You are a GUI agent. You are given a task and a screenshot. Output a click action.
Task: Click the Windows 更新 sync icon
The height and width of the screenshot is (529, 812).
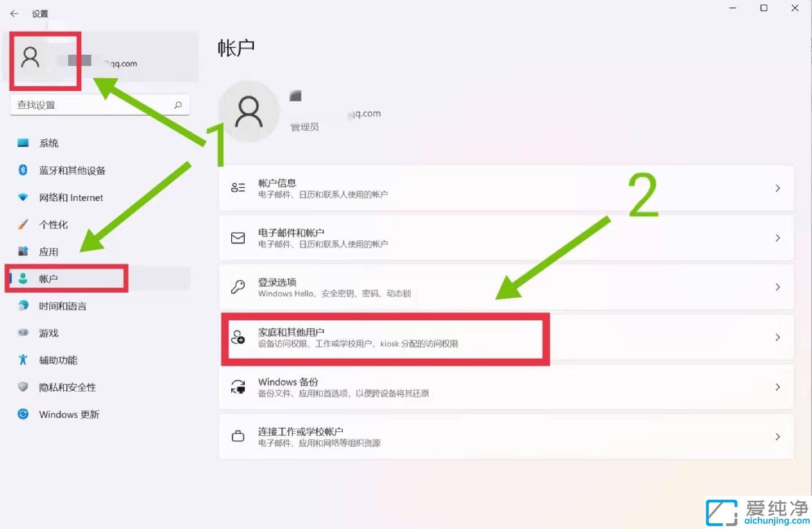click(x=23, y=414)
